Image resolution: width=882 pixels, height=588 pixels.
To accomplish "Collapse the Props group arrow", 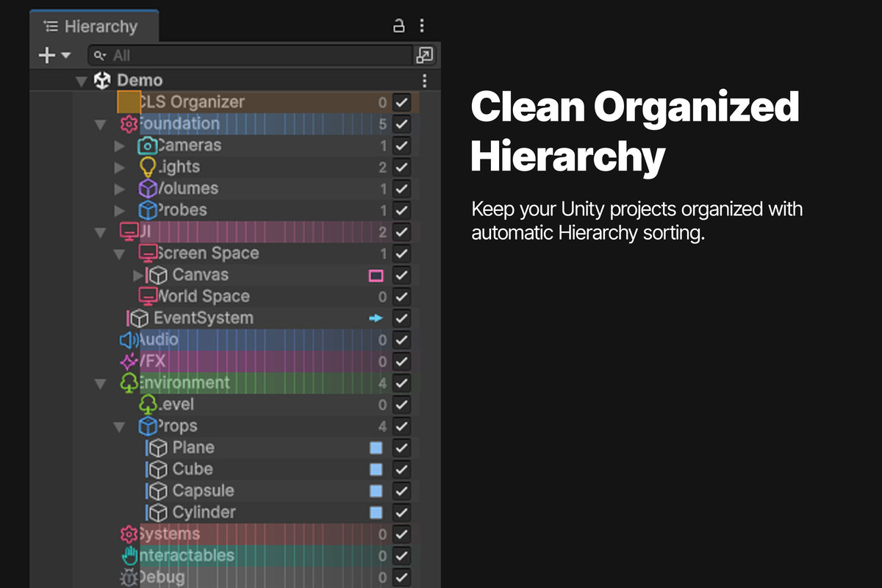I will [x=120, y=426].
